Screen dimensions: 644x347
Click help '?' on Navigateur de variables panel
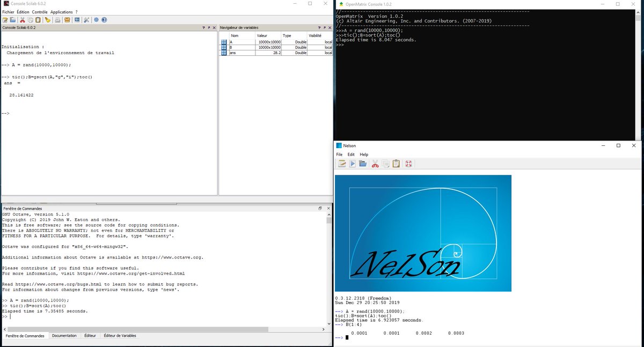click(319, 28)
